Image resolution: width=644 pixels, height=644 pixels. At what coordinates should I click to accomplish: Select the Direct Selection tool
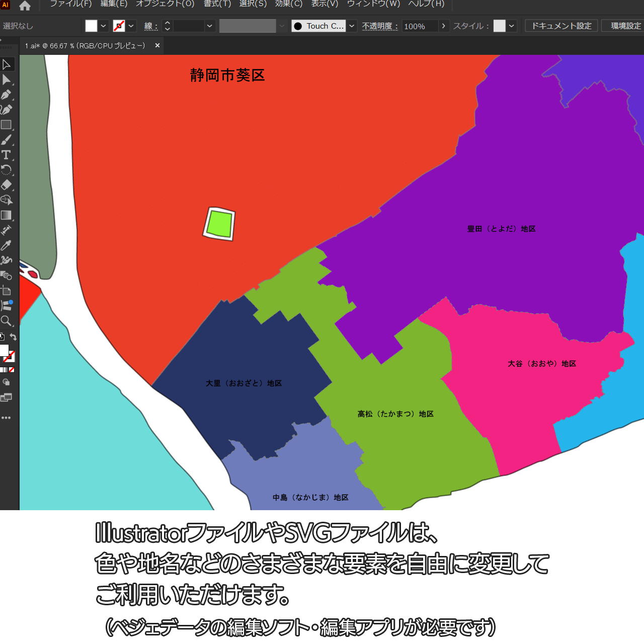pyautogui.click(x=7, y=79)
